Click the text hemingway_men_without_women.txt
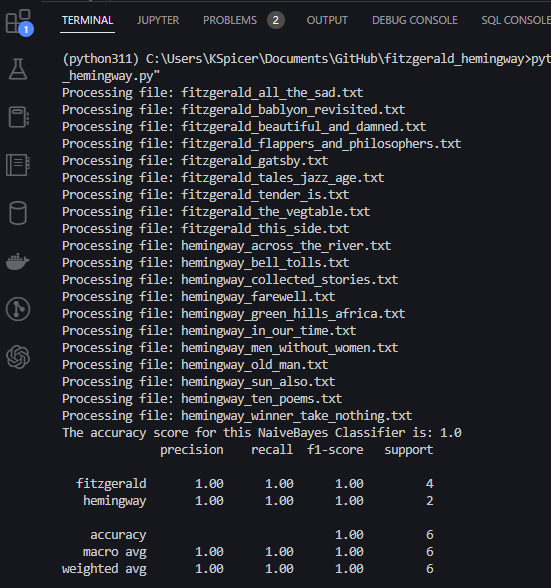 coord(290,348)
